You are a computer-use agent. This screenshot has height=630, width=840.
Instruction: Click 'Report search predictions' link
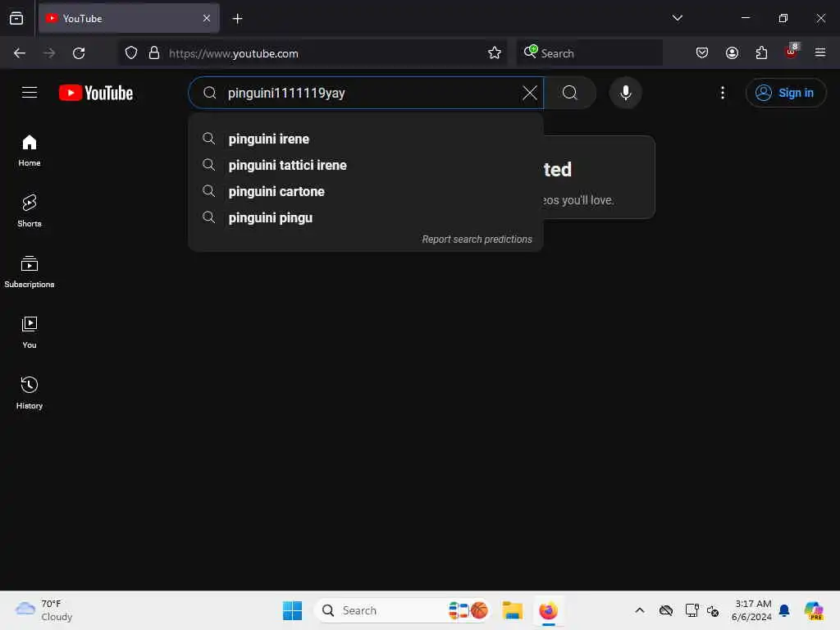coord(477,240)
